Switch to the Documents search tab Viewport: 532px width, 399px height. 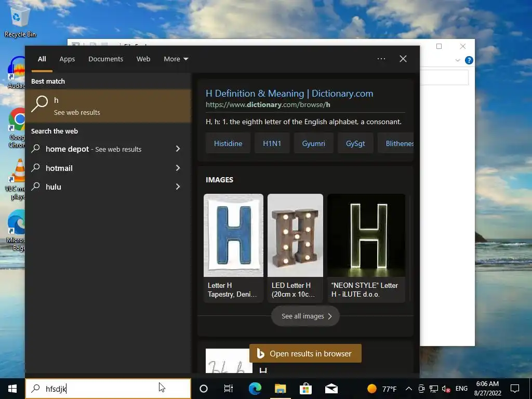point(105,59)
